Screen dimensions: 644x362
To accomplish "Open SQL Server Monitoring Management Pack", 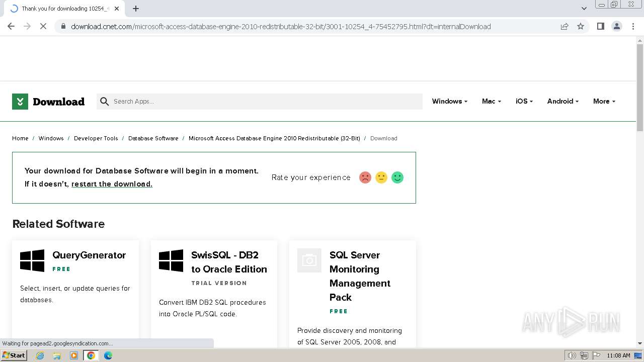I will (360, 276).
